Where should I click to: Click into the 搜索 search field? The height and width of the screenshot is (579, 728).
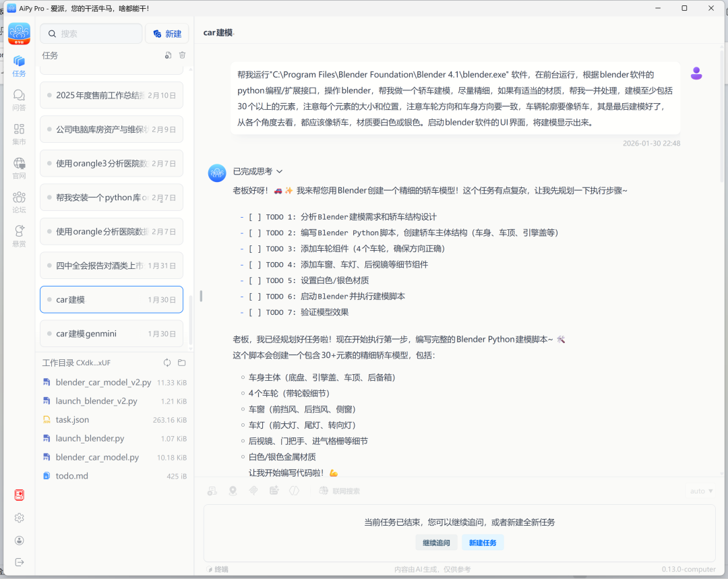click(x=91, y=34)
